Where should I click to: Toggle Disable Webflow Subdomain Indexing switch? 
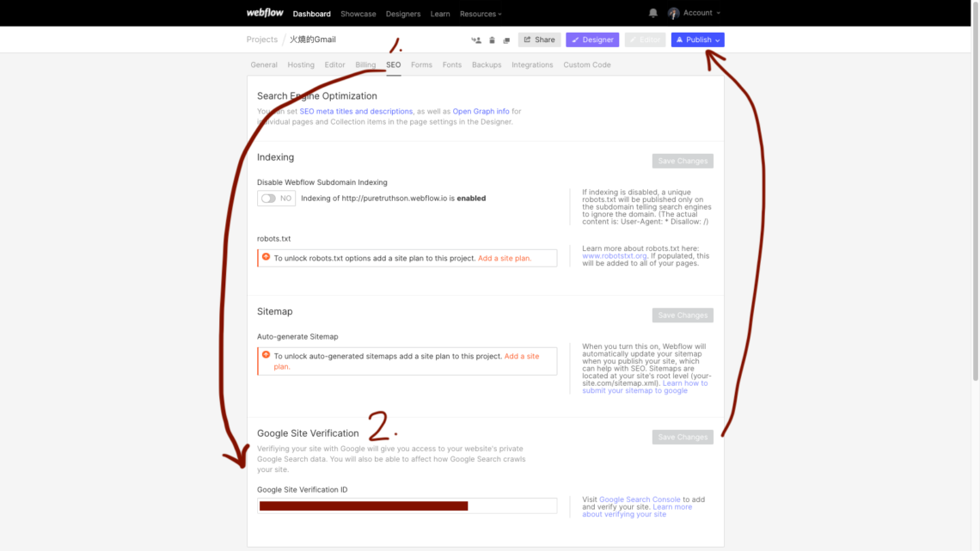[x=275, y=199]
